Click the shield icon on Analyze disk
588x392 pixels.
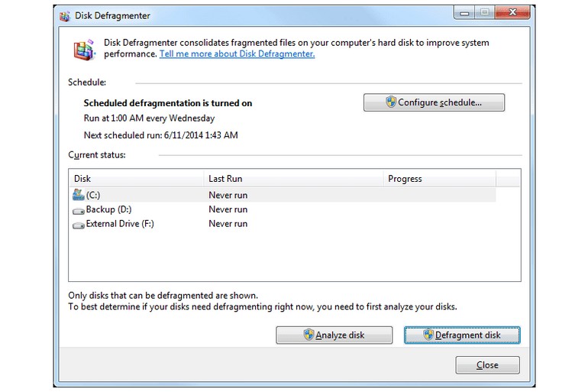[x=309, y=335]
